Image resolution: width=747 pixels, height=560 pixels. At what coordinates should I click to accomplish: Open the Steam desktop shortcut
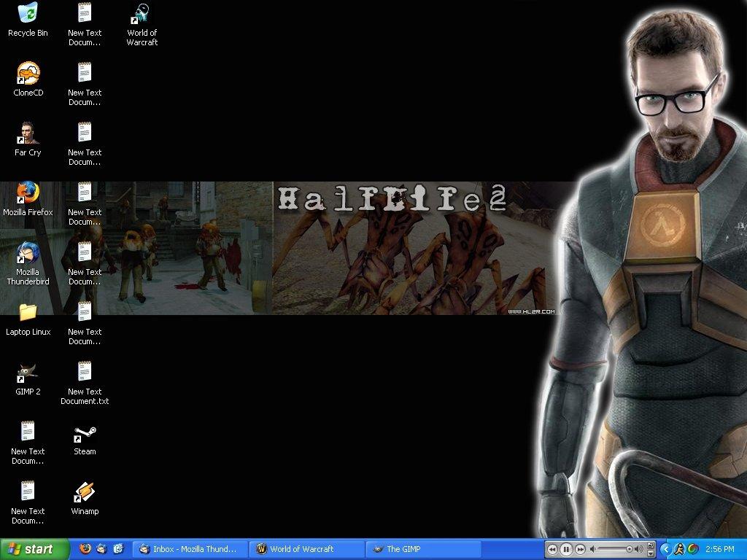85,433
